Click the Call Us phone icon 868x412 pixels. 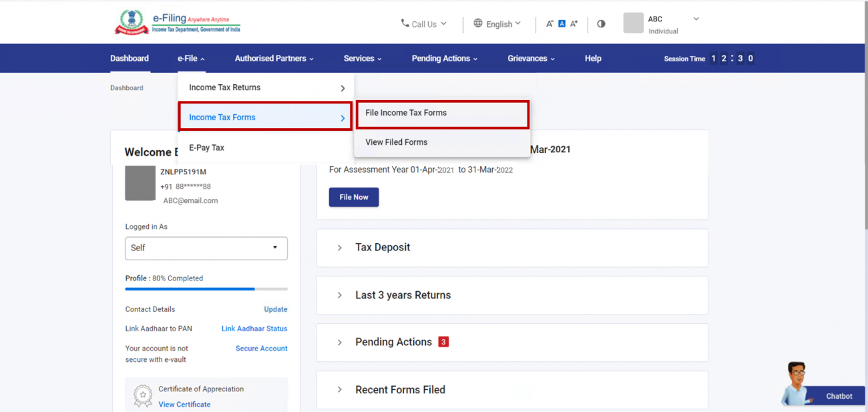(x=405, y=23)
